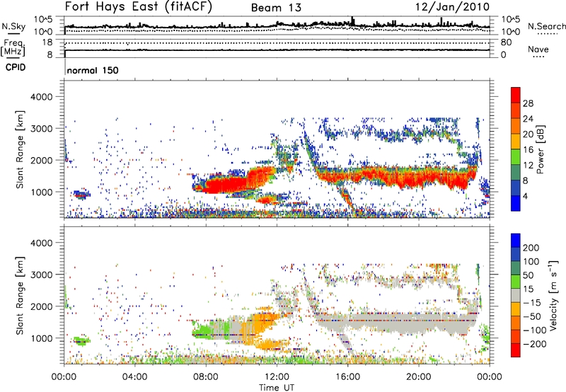Click the '18' frequency axis value
This screenshot has width=566, height=392.
coord(47,42)
